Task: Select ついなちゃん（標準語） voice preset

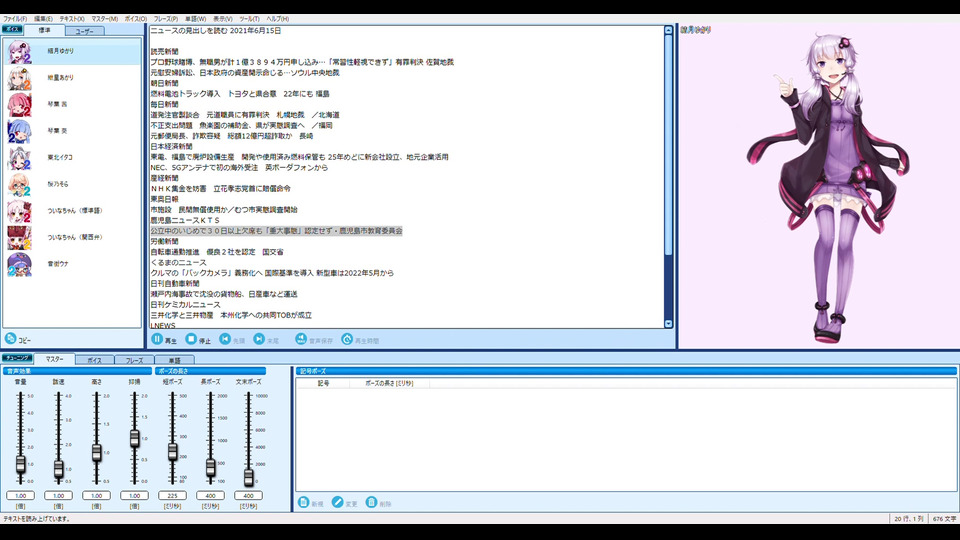Action: [72, 211]
